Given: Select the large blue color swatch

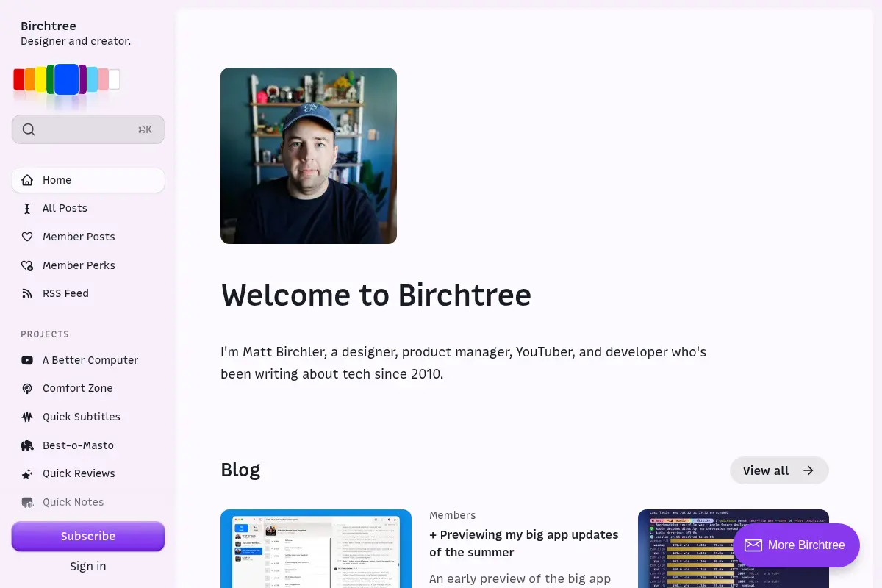Looking at the screenshot, I should tap(66, 79).
